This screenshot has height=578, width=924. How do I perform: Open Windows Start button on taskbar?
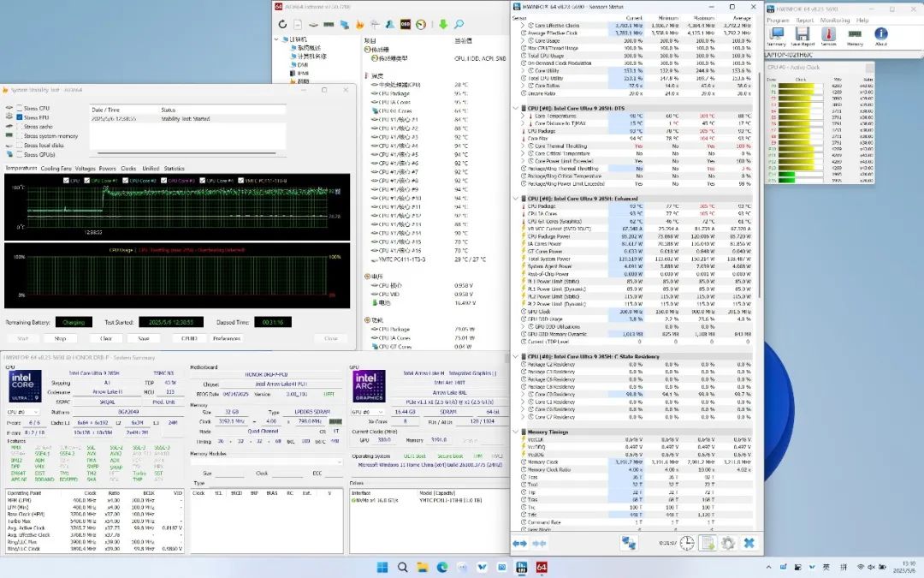382,568
